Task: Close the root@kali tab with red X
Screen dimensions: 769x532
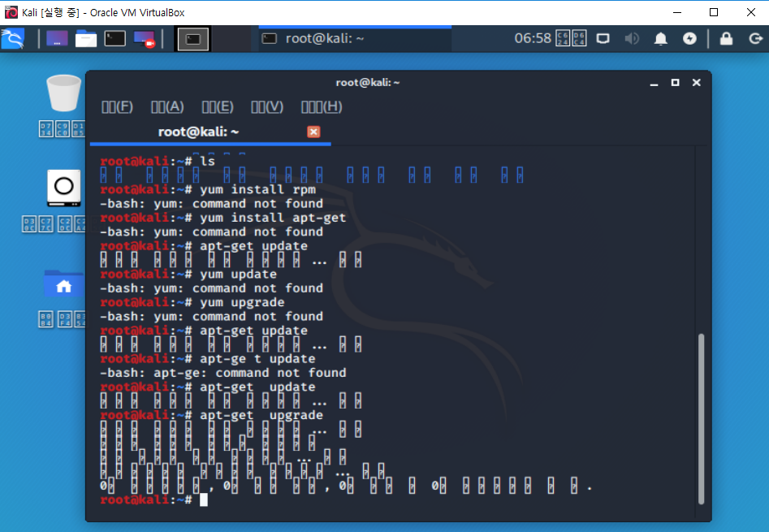Action: point(313,132)
